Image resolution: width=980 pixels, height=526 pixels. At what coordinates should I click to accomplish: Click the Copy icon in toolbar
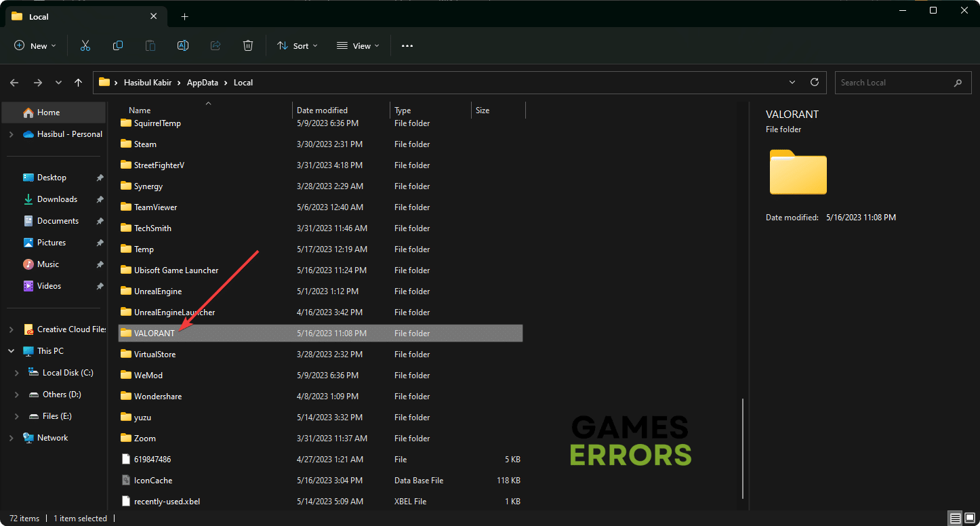tap(118, 46)
